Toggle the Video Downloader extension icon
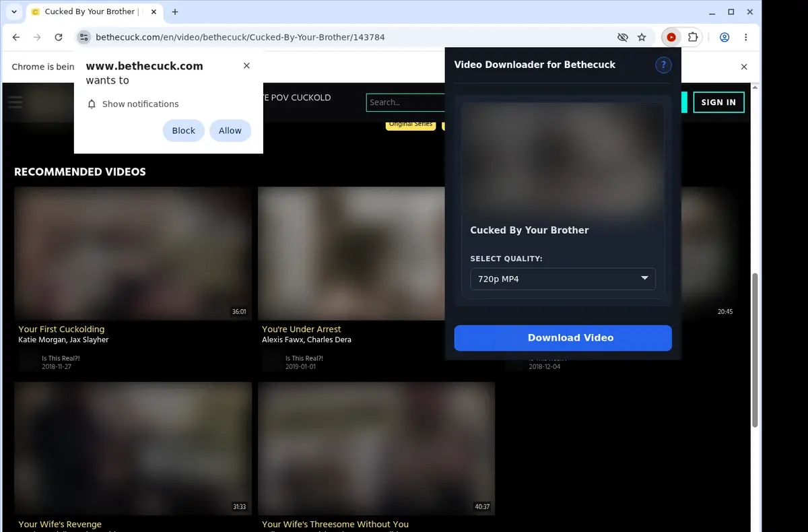The height and width of the screenshot is (532, 808). tap(671, 37)
